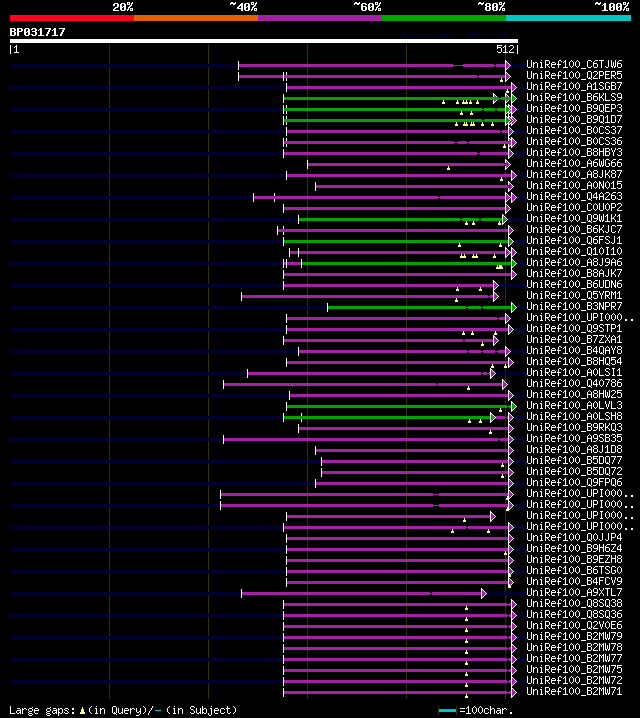Click the green ~80% identity legend segment

[444, 18]
